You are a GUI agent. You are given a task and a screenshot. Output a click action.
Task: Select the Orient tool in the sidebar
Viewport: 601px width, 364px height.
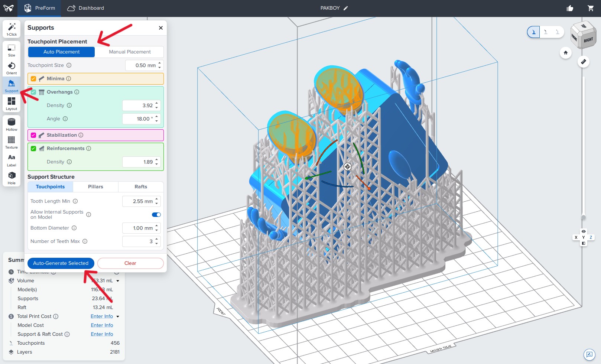click(11, 68)
